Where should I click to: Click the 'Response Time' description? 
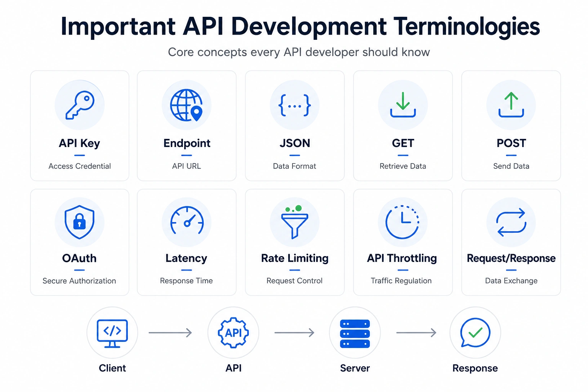coord(186,281)
